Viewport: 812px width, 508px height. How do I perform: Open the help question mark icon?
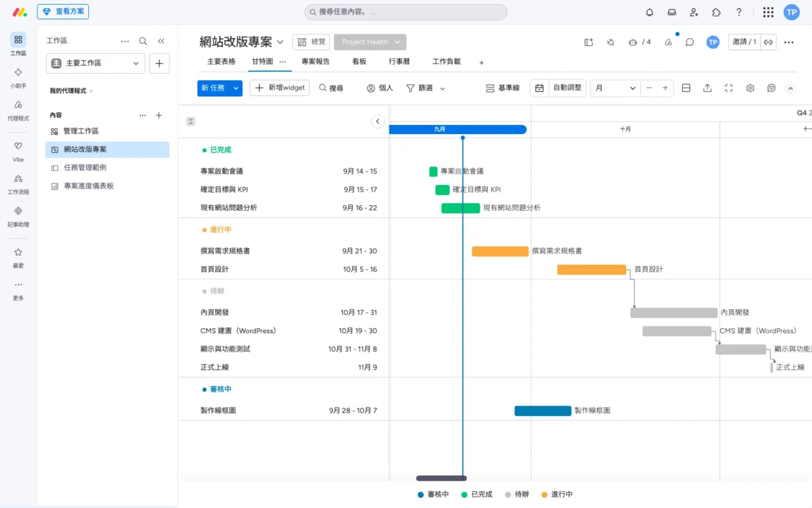739,12
